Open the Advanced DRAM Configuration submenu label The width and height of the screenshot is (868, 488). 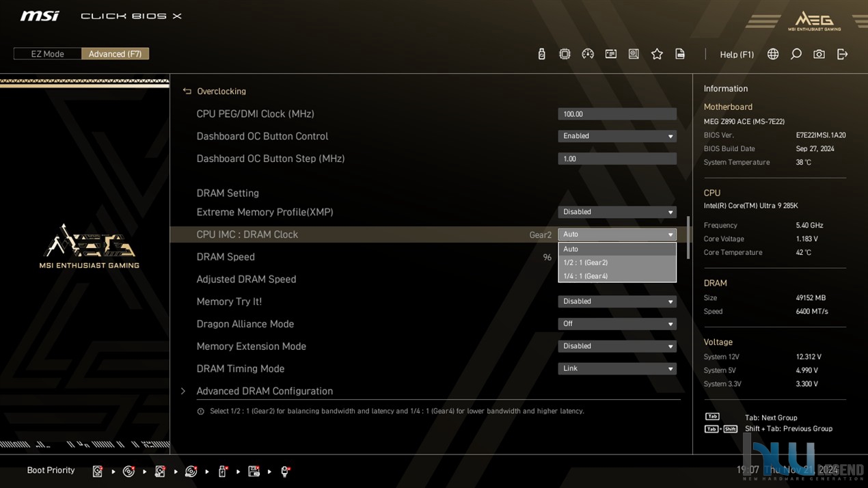(x=265, y=391)
